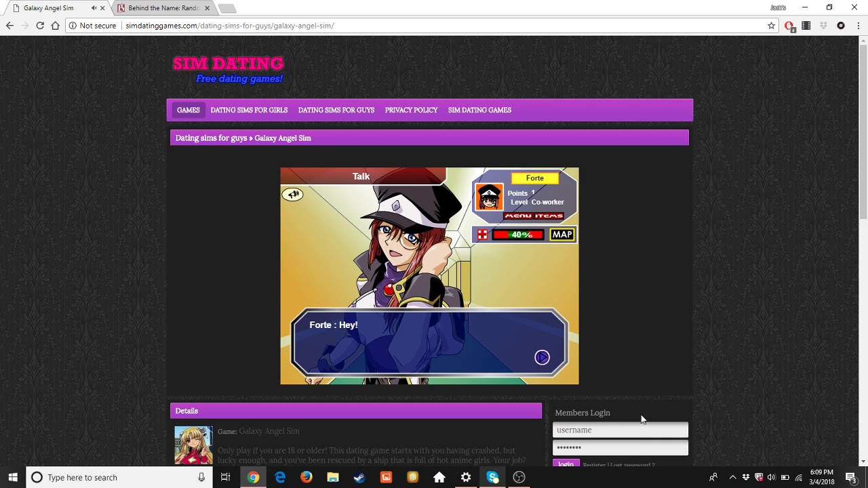Click the Forte : Hey! dialogue box
This screenshot has height=488, width=868.
pos(430,343)
